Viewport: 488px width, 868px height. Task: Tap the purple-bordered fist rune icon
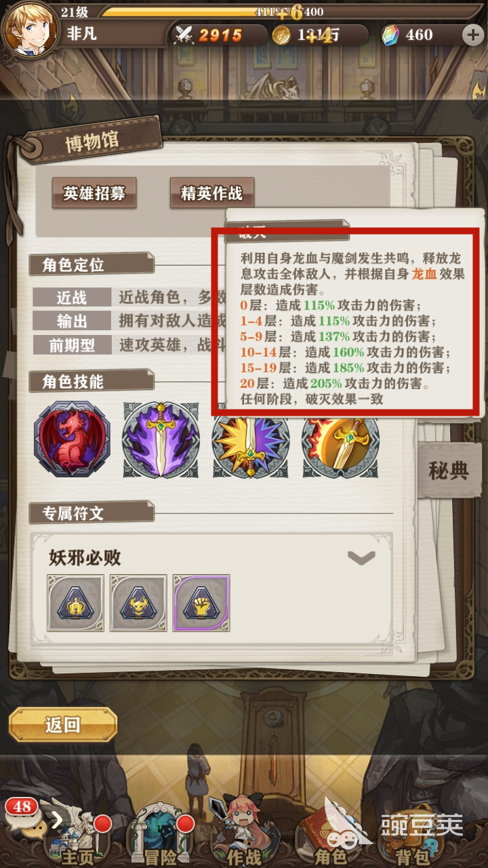coord(201,603)
